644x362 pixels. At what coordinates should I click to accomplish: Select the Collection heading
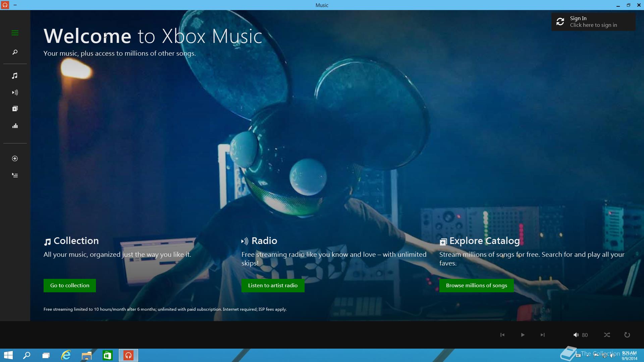point(76,241)
